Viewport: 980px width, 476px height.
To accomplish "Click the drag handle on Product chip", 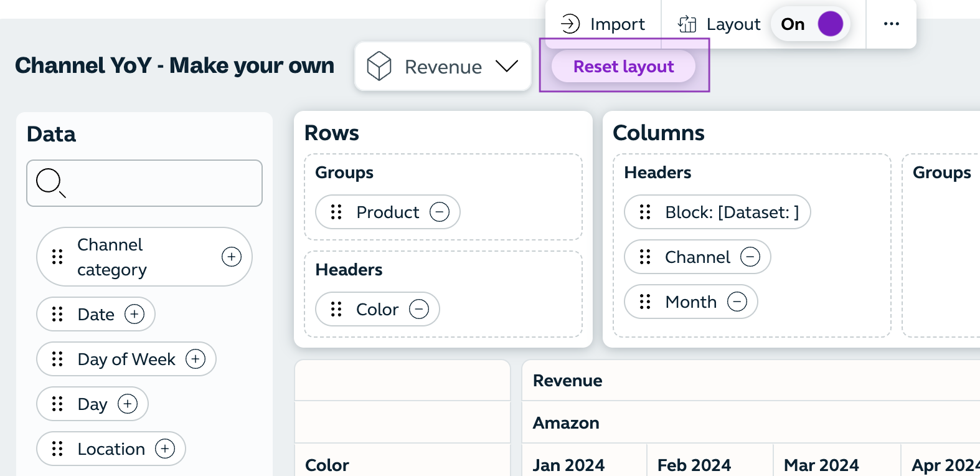I will [336, 212].
